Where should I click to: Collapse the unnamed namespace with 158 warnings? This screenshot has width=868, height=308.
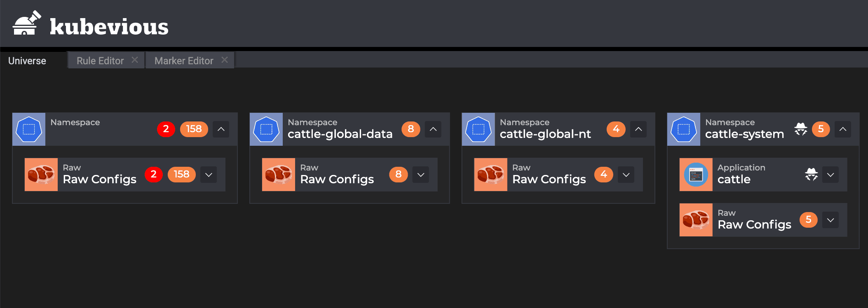(221, 129)
